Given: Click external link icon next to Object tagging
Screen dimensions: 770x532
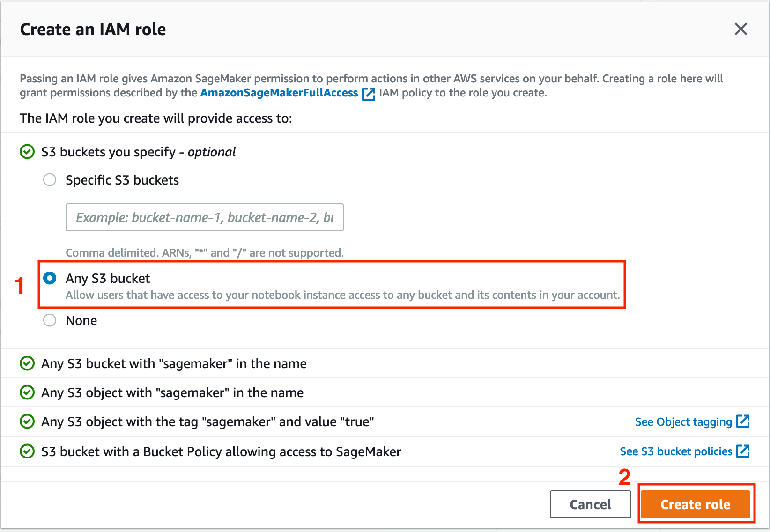Looking at the screenshot, I should (743, 421).
